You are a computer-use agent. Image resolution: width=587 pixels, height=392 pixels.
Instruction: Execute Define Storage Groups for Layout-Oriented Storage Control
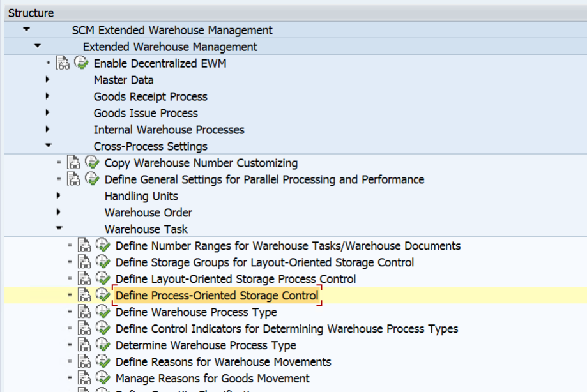[x=103, y=262]
